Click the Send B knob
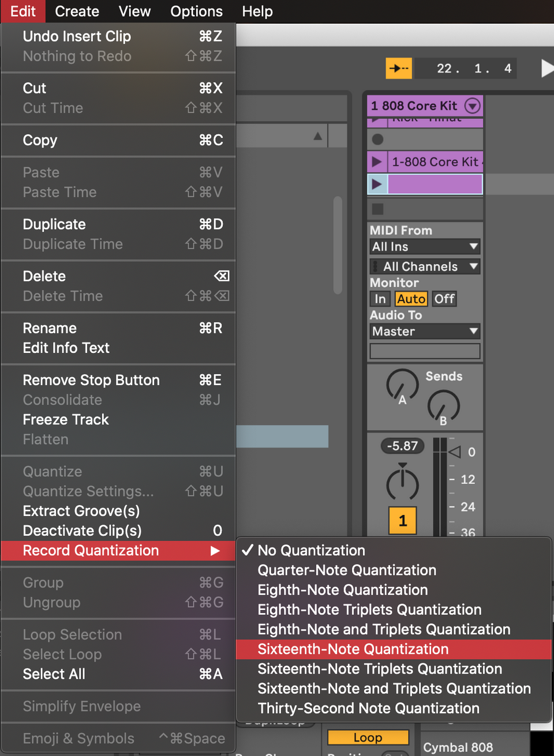This screenshot has height=756, width=554. point(443,406)
